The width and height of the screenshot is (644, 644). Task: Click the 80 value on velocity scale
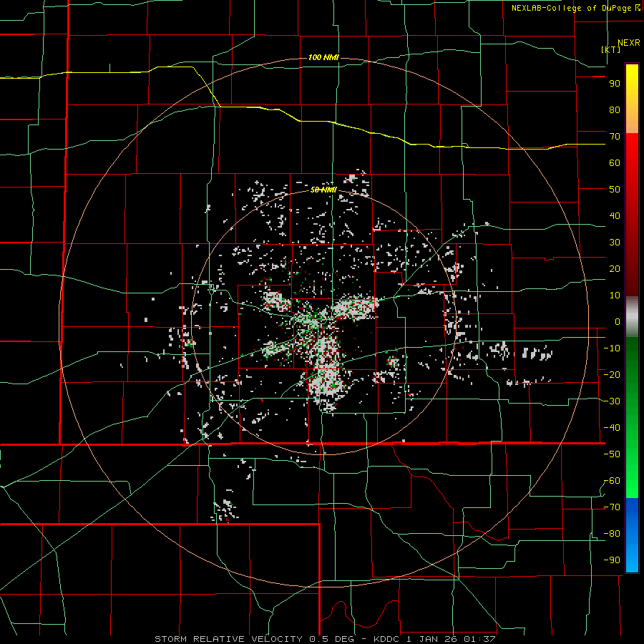(615, 110)
